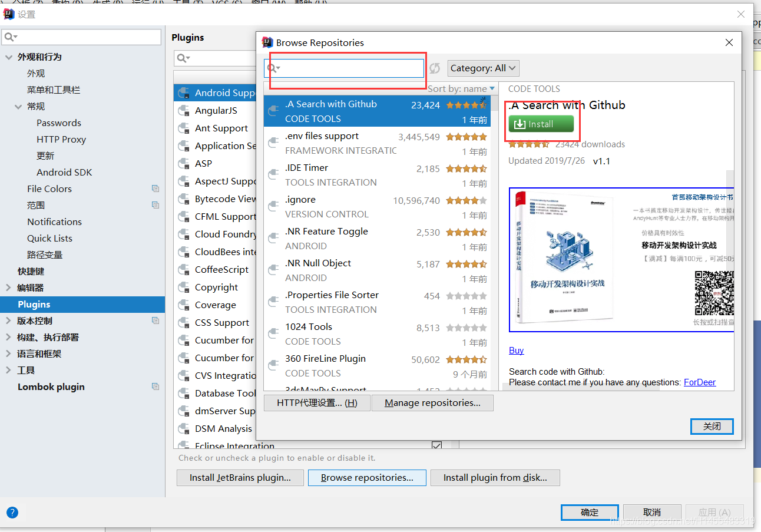The height and width of the screenshot is (532, 761).
Task: Focus the settings tree search field
Action: 81,37
